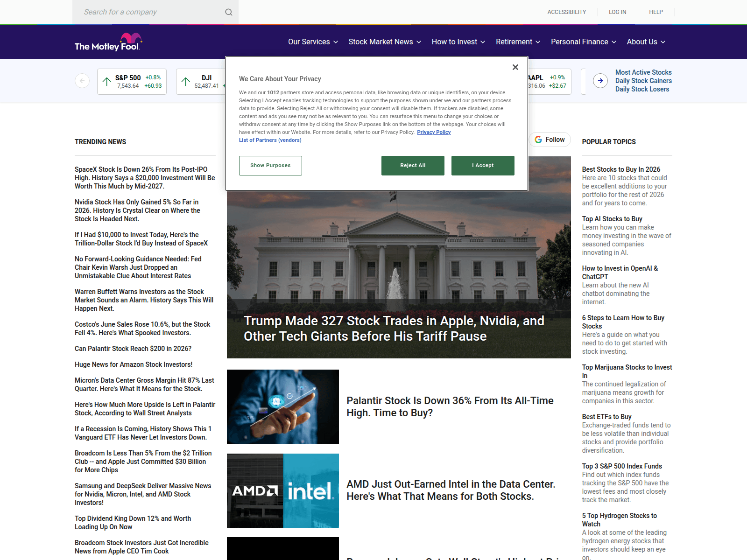Click the Google Follow button
747x560 pixels.
click(x=550, y=140)
